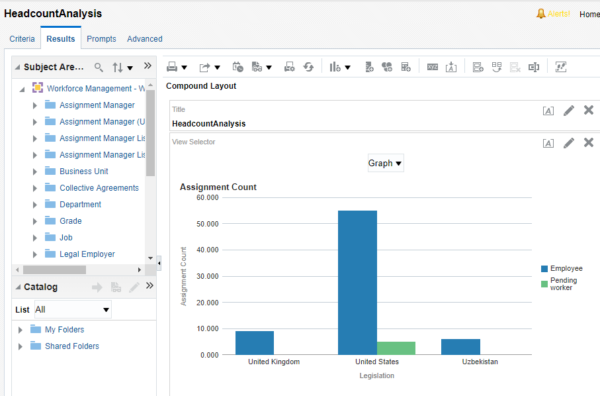
Task: Search the Subject Areas with magnifier icon
Action: pos(99,67)
